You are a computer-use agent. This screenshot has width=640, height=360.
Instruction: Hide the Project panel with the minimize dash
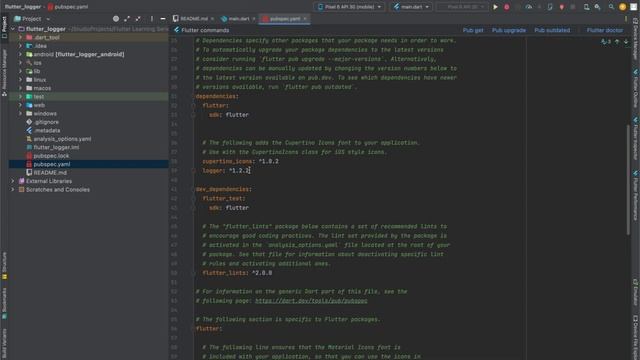[x=163, y=19]
